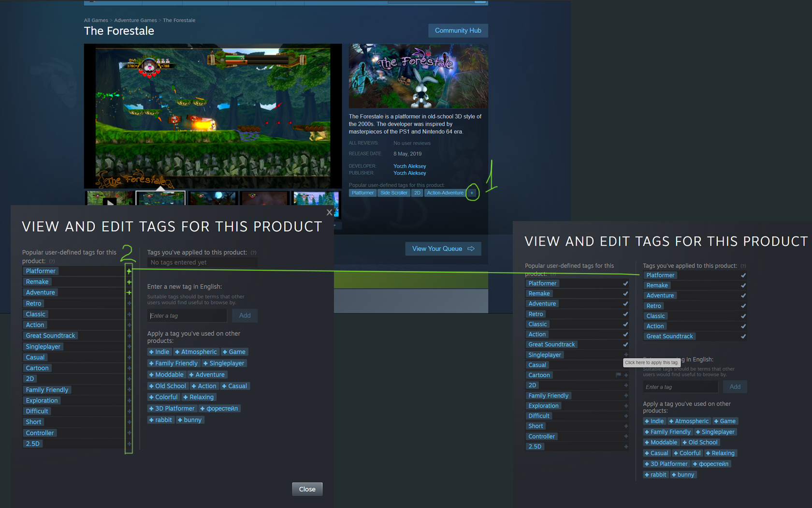
Task: Apply the Moddable tag in left dialog
Action: coord(166,375)
